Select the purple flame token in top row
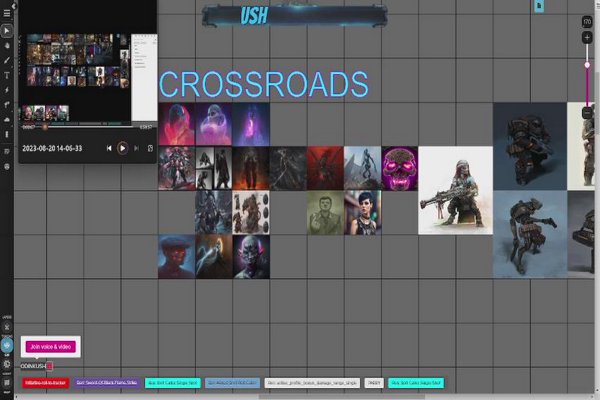Image resolution: width=600 pixels, height=400 pixels. (251, 124)
